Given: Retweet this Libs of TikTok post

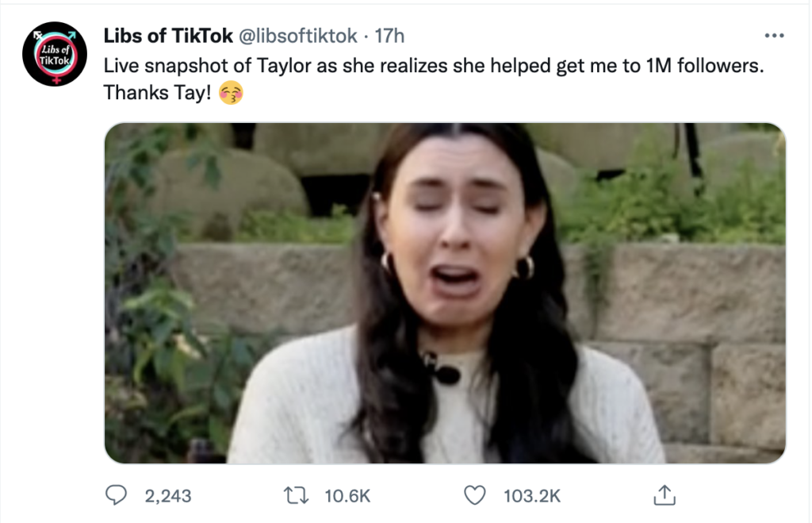Looking at the screenshot, I should [x=297, y=496].
